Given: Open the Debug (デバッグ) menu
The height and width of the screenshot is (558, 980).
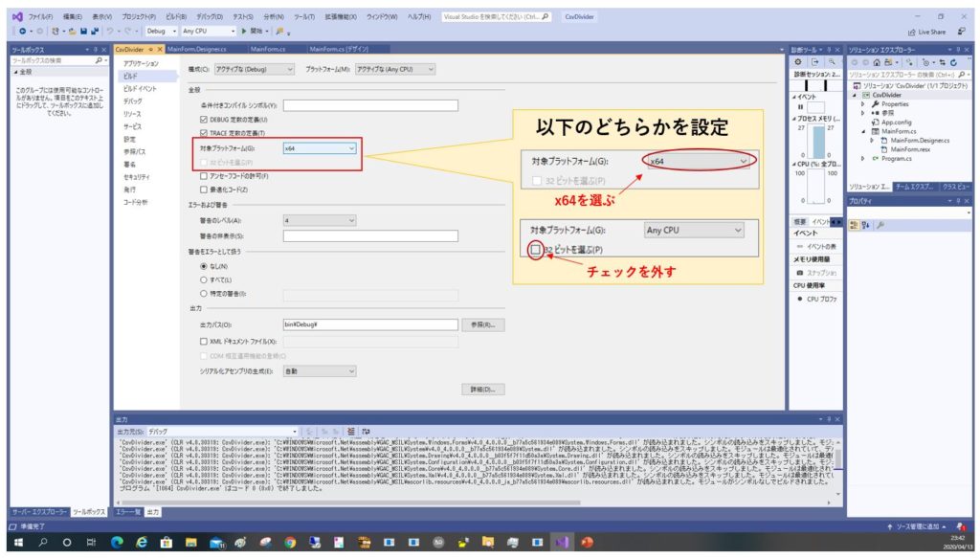Looking at the screenshot, I should point(209,17).
